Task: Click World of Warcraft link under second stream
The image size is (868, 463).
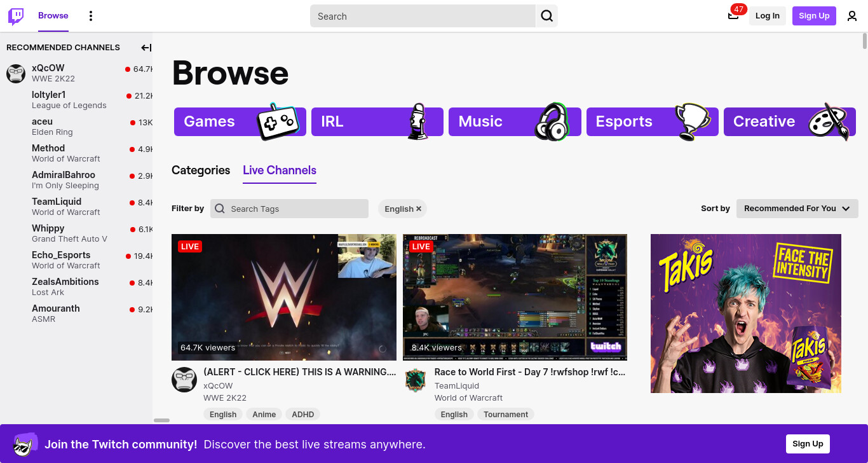Action: [x=468, y=397]
